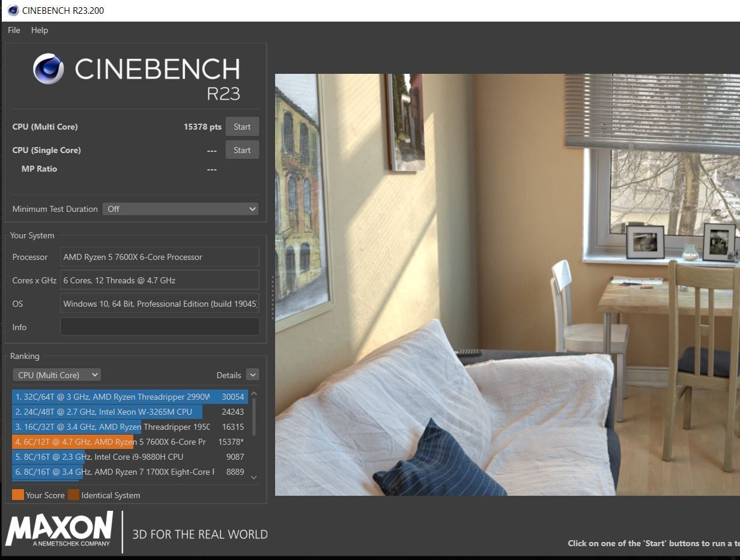Select the Intel Xeon W-3265M ranking entry
740x560 pixels.
129,412
